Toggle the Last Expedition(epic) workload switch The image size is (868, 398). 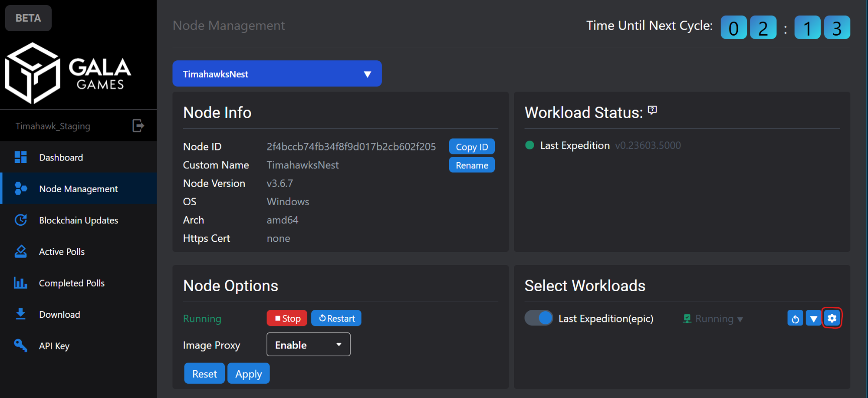click(x=539, y=318)
